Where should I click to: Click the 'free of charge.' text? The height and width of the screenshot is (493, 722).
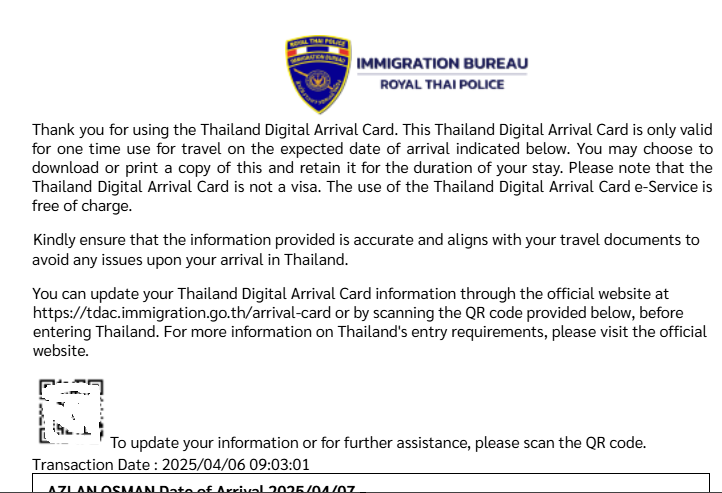[82, 206]
